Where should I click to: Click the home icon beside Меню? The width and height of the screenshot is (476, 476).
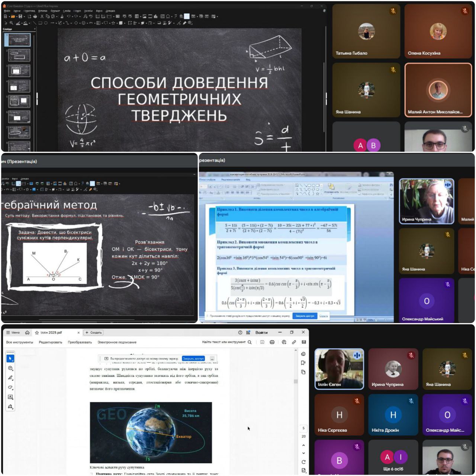pyautogui.click(x=27, y=332)
